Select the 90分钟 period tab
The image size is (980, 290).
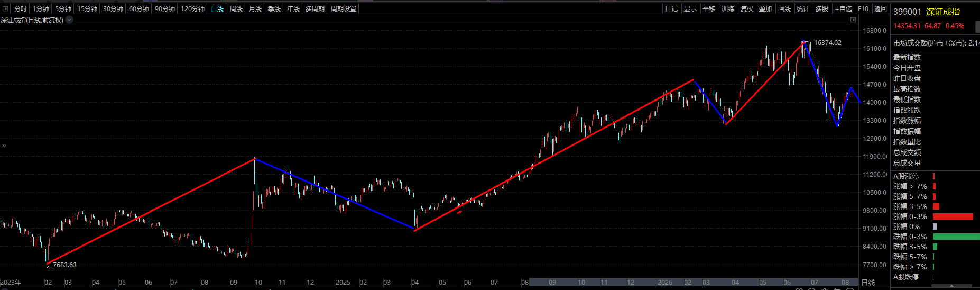[x=165, y=9]
